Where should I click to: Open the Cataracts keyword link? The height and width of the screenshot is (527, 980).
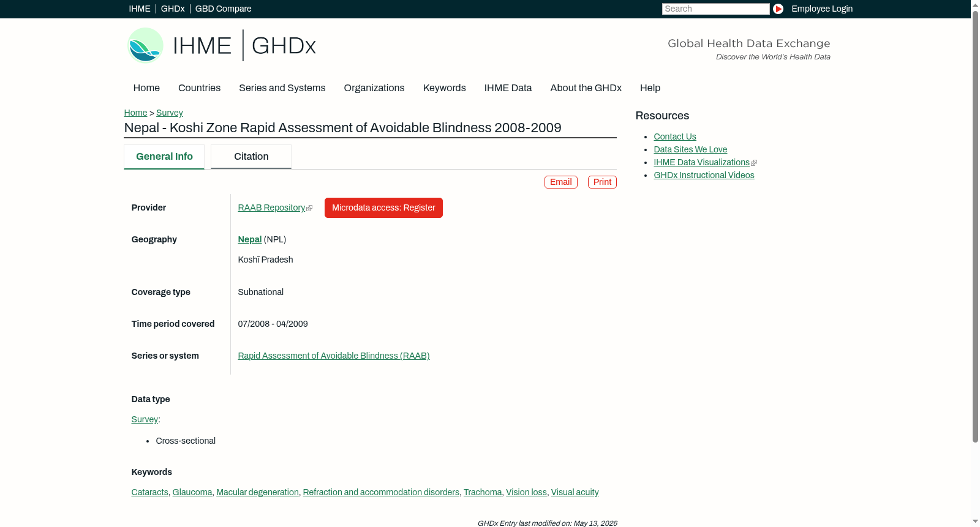click(150, 492)
